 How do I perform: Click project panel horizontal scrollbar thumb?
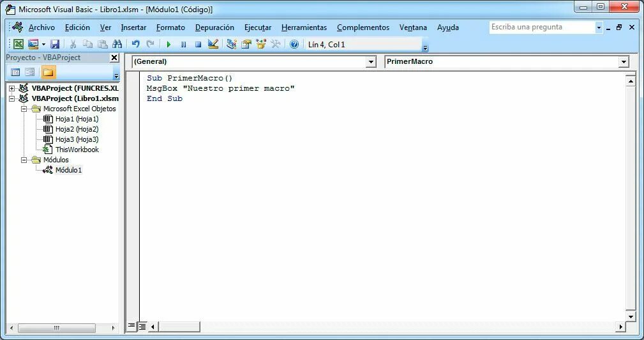57,328
